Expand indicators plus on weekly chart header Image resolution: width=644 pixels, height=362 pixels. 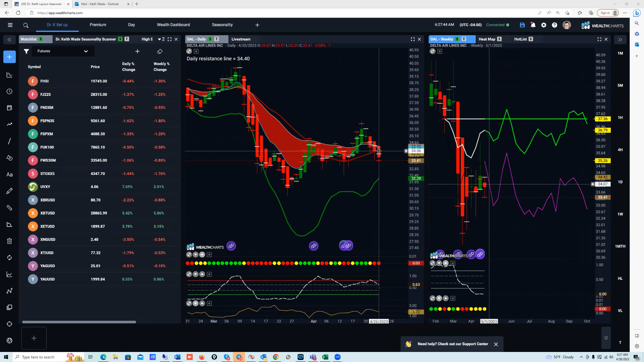(x=440, y=51)
